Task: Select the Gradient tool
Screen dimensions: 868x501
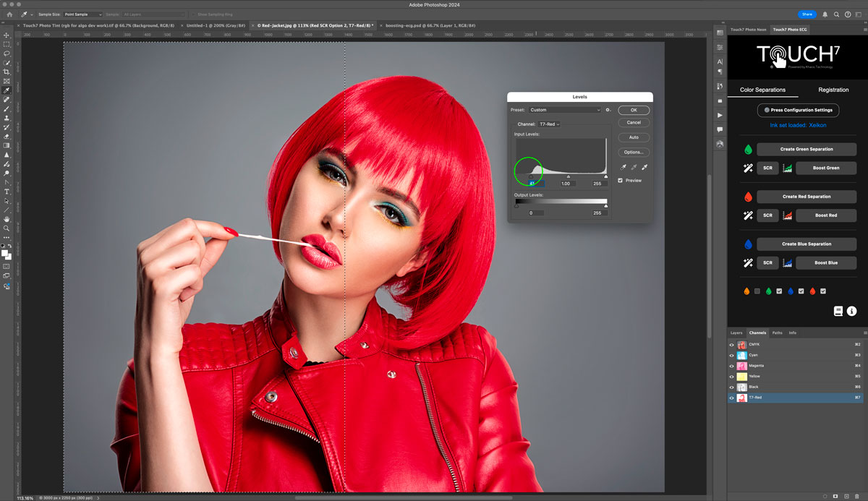Action: pos(7,145)
